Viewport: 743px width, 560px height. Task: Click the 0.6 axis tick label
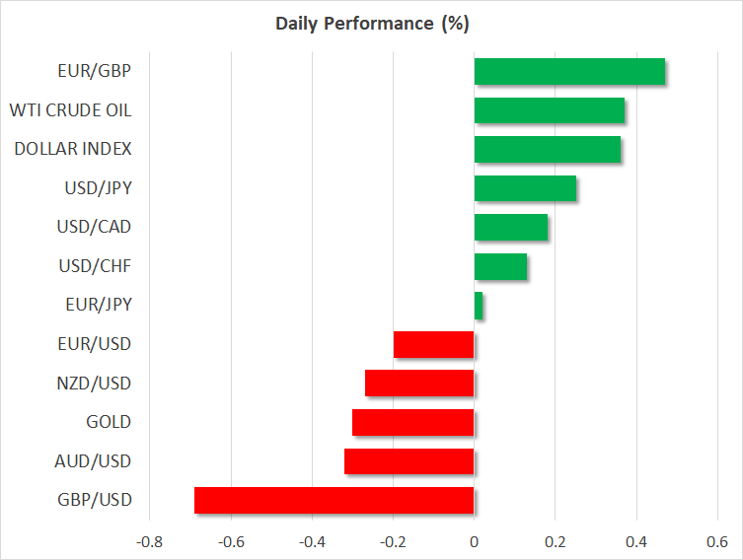[717, 541]
